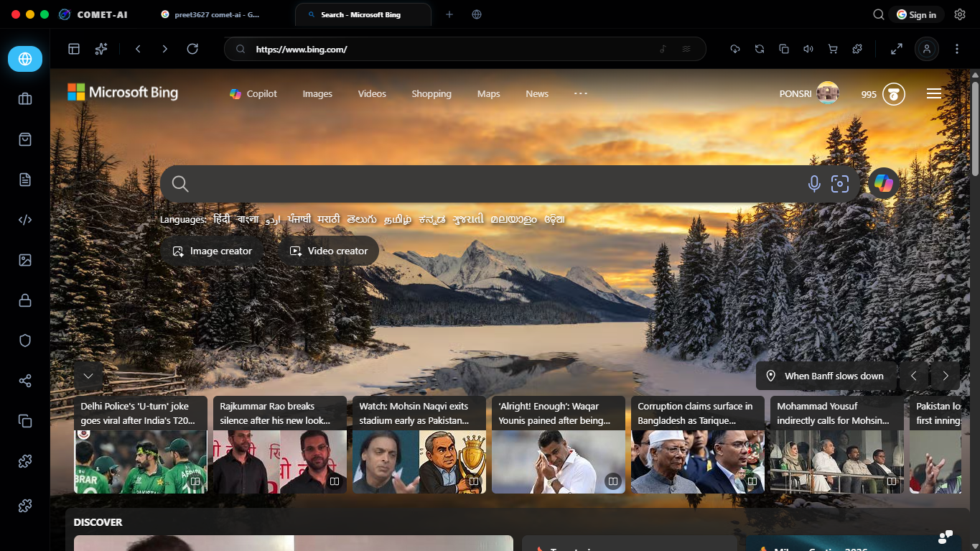Viewport: 980px width, 551px height.
Task: Collapse the news carousel with the down chevron
Action: pyautogui.click(x=88, y=376)
